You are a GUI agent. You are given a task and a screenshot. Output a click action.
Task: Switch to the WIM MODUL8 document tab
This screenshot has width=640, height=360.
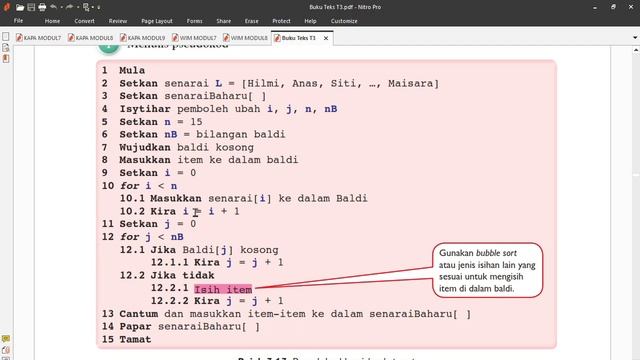pyautogui.click(x=246, y=38)
